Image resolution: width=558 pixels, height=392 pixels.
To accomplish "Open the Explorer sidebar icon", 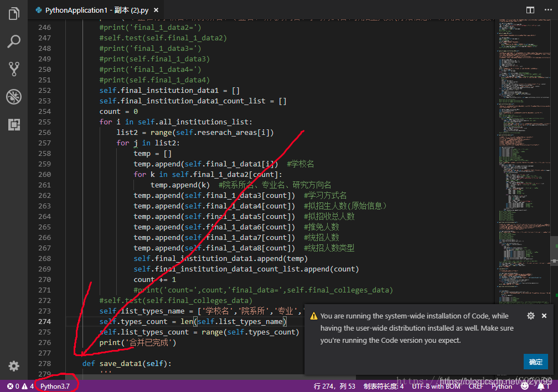I will tap(14, 13).
